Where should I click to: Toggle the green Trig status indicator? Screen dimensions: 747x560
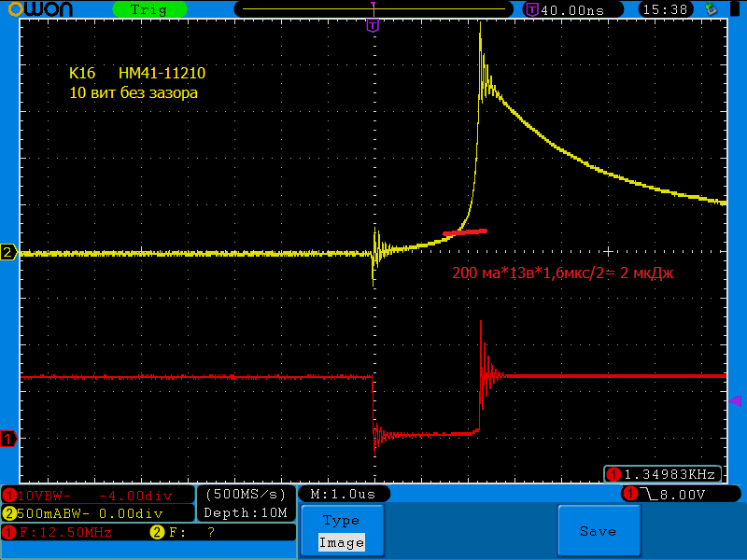[x=148, y=9]
